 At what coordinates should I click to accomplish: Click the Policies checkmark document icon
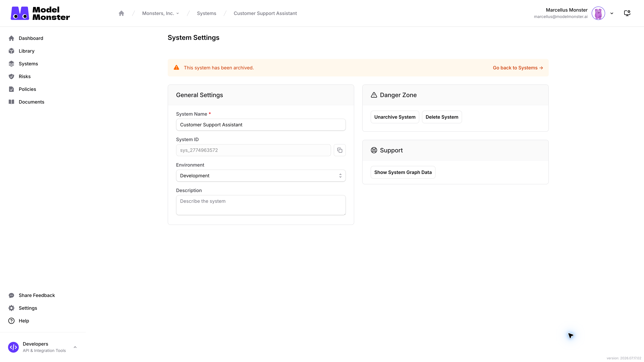(11, 89)
